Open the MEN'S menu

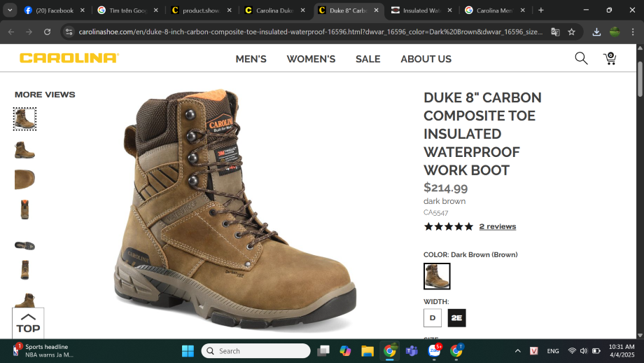tap(251, 59)
